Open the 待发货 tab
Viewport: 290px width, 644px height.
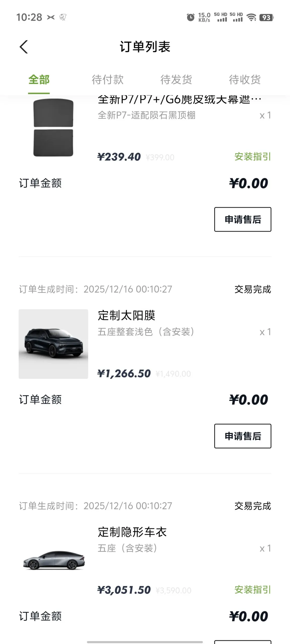pos(176,80)
